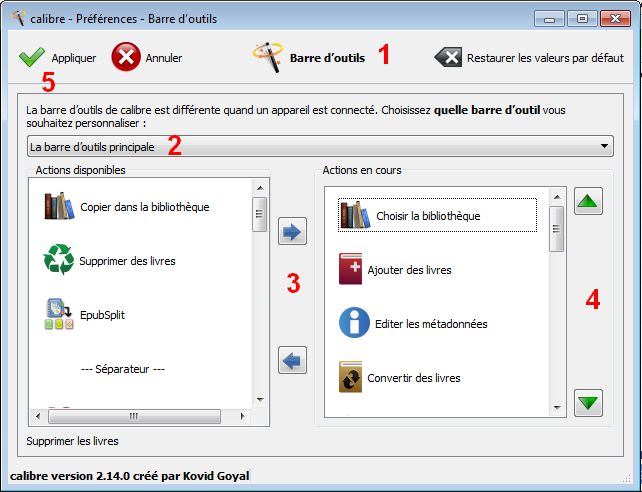Click the available actions scroll-down arrow

[x=260, y=400]
